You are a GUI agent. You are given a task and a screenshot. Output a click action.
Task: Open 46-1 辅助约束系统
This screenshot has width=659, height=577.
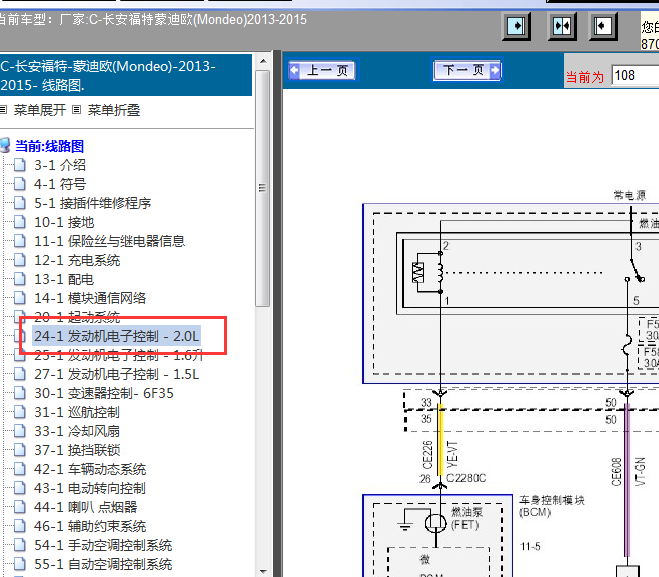click(90, 527)
